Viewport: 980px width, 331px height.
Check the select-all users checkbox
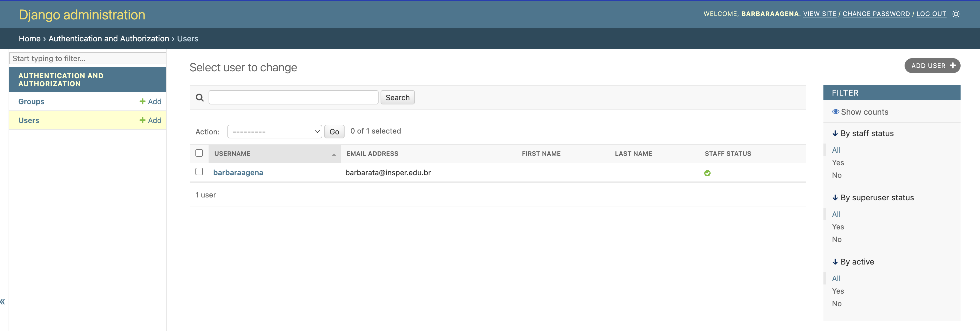coord(199,153)
